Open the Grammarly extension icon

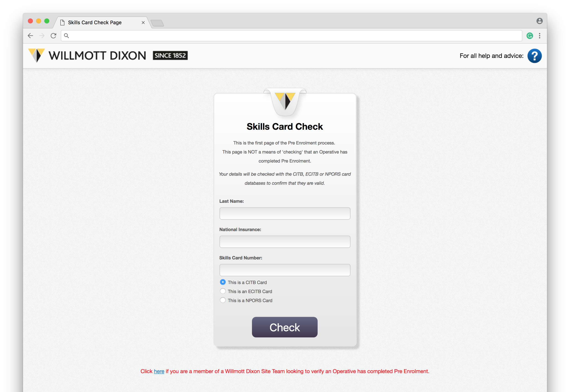tap(530, 36)
